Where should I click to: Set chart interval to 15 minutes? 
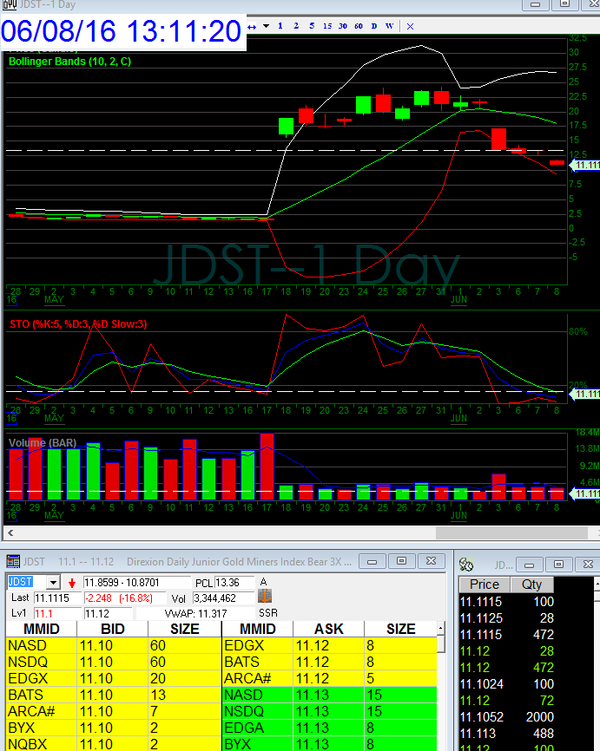(327, 26)
